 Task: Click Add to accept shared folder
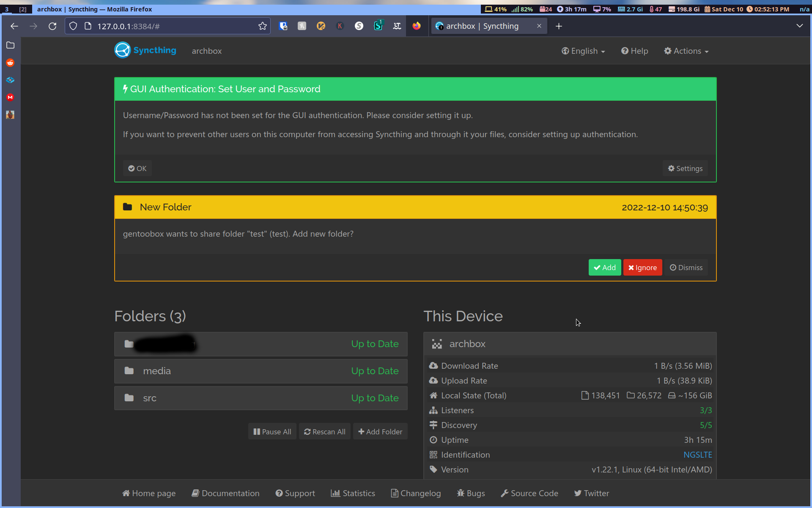(x=605, y=268)
